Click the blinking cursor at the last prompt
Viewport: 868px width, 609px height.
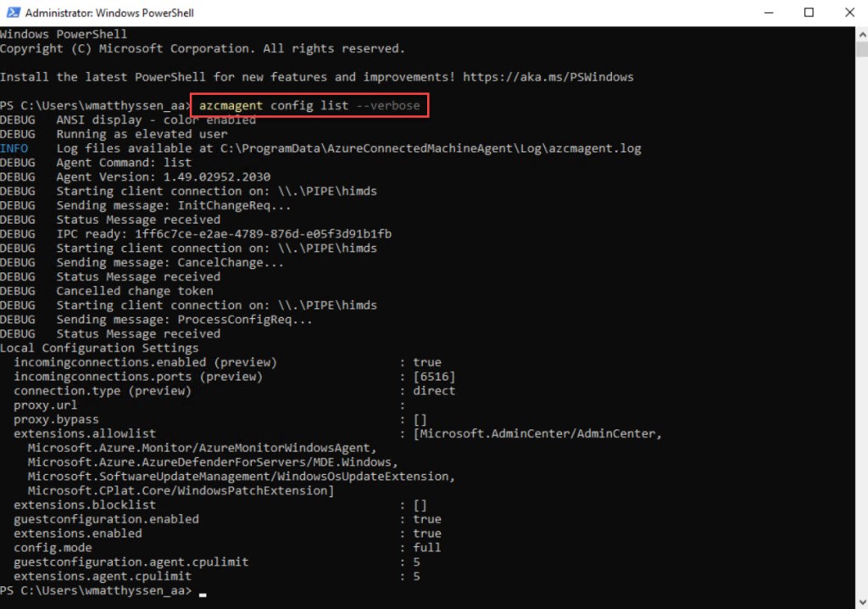(x=203, y=592)
